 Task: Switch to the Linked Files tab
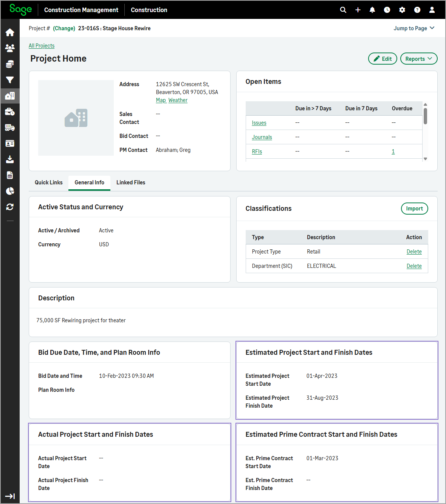click(131, 182)
